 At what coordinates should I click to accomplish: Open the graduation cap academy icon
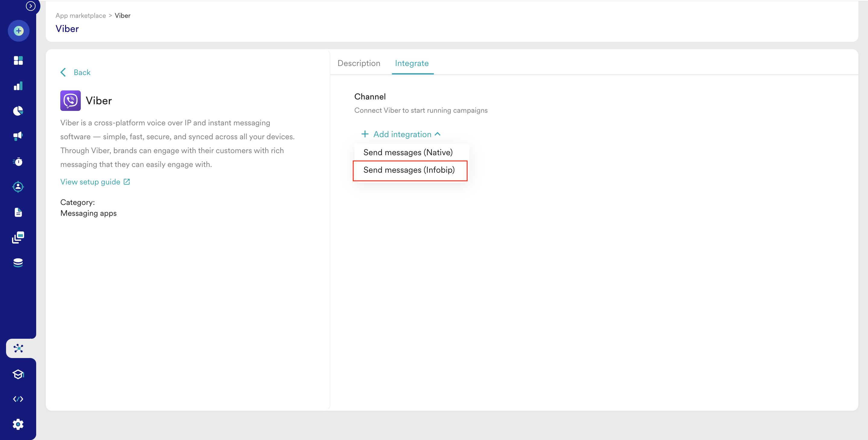point(18,374)
